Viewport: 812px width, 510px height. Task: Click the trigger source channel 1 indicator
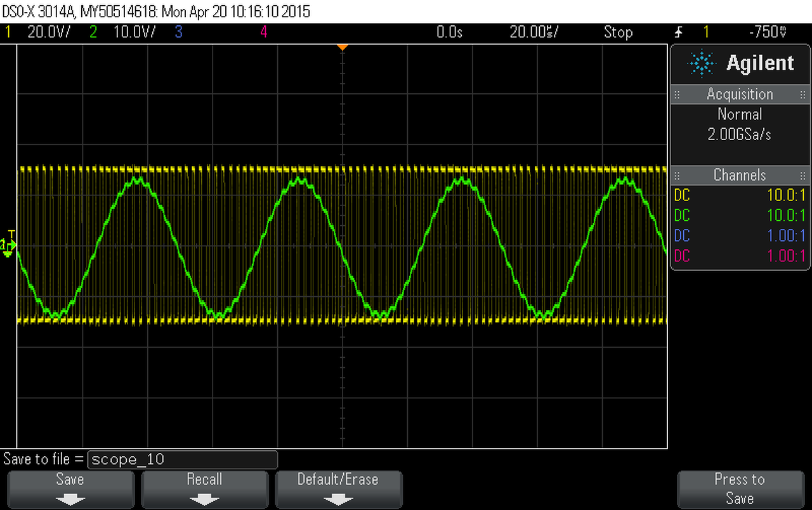706,32
